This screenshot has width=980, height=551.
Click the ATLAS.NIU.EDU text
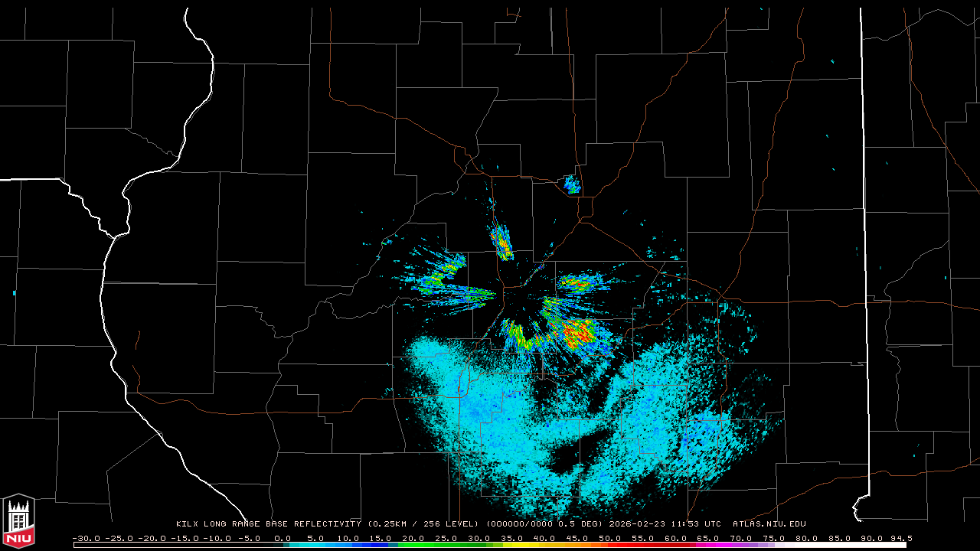pos(769,524)
